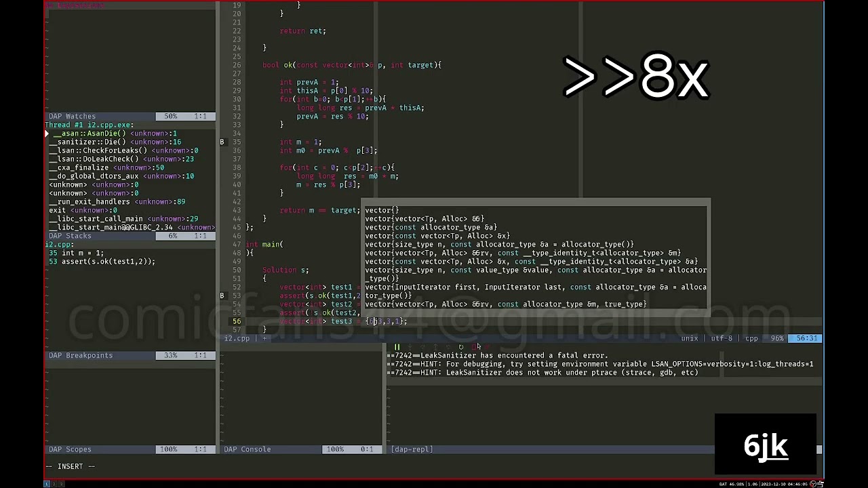Select stack frame __cxa_finalize
Screen dimensions: 868x488
click(106, 167)
